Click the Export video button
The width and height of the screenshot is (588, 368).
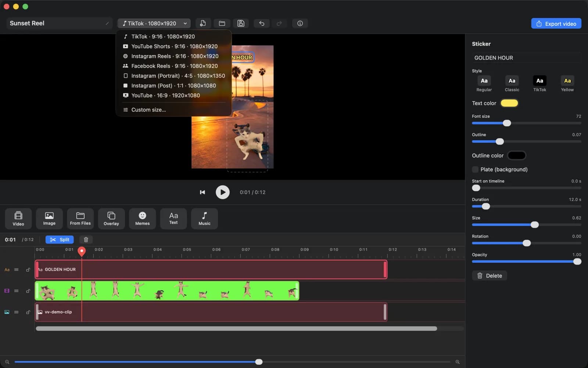point(556,24)
